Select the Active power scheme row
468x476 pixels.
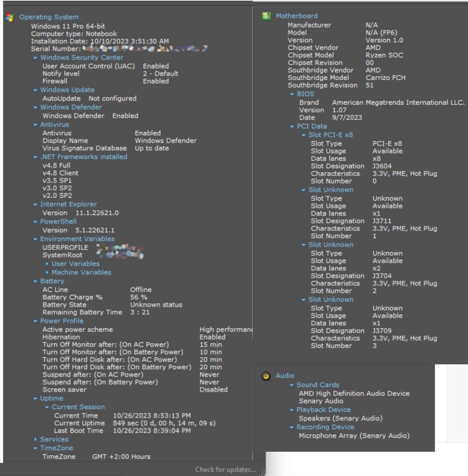click(147, 330)
